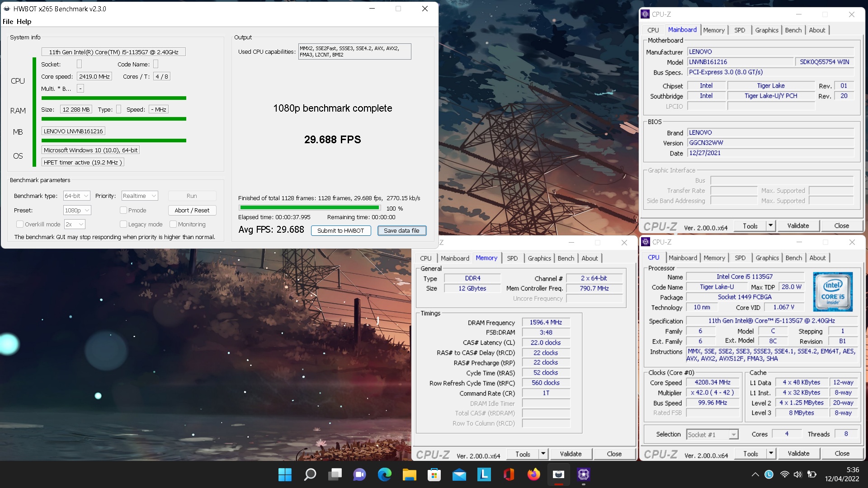The width and height of the screenshot is (868, 488).
Task: Click Save data file button
Action: click(401, 230)
